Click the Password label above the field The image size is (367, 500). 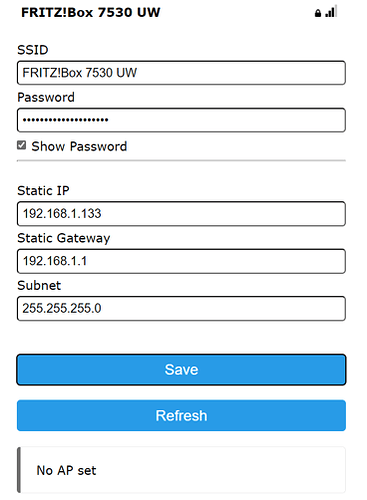click(46, 97)
